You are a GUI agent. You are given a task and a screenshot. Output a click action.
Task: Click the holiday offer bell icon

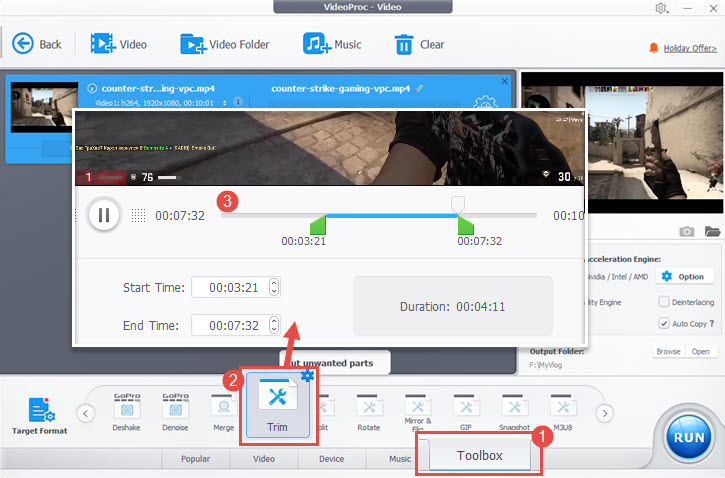point(653,48)
